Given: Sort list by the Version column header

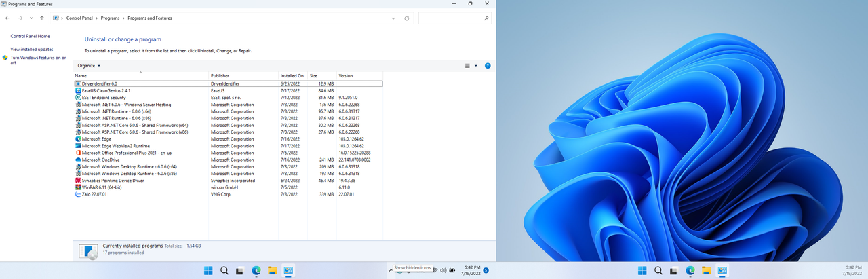Looking at the screenshot, I should (359, 75).
